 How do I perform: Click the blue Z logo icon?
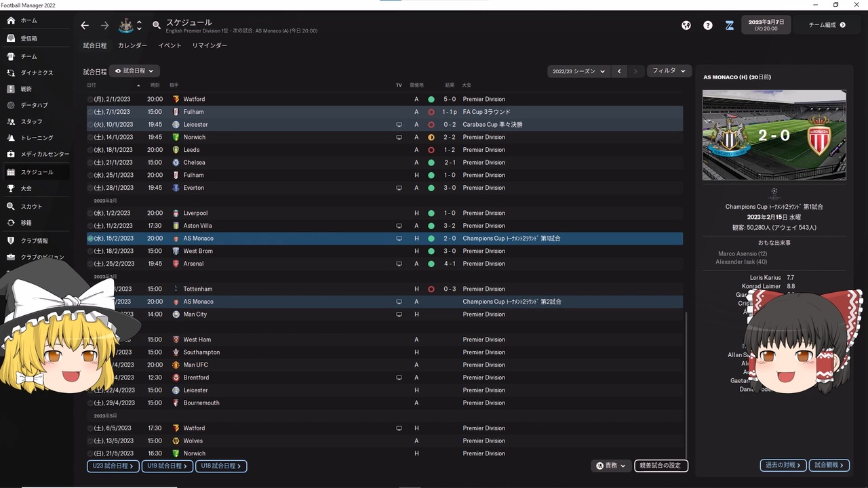[x=730, y=25]
